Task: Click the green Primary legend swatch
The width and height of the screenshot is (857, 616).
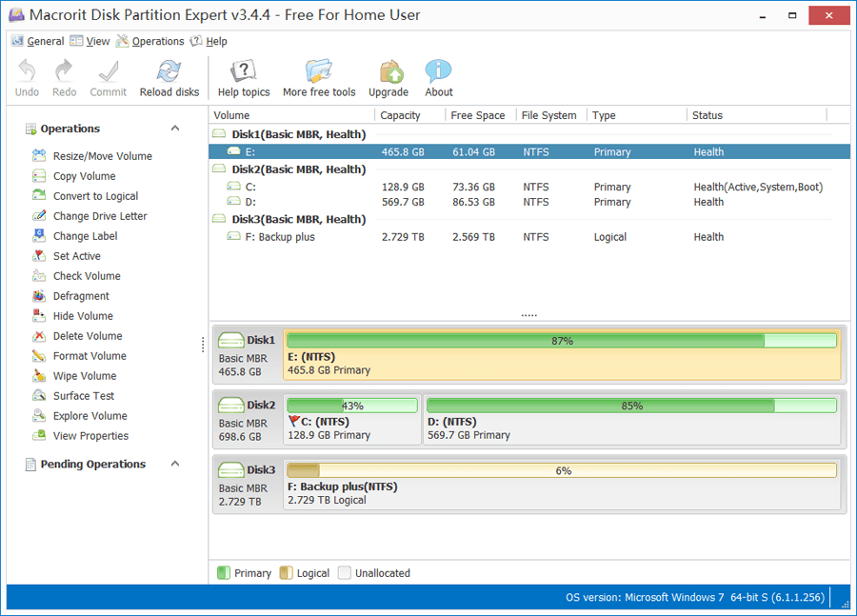Action: click(x=224, y=572)
